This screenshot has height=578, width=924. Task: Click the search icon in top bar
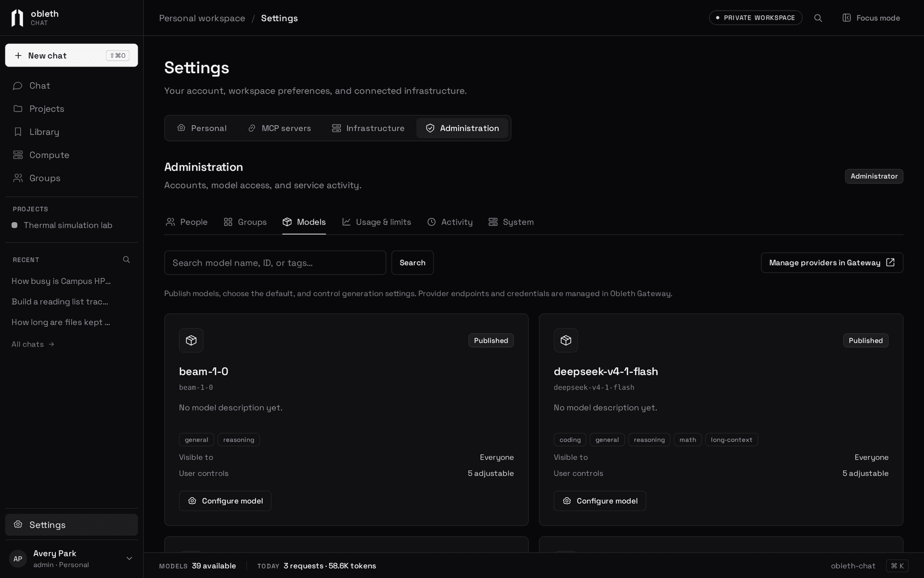click(818, 18)
